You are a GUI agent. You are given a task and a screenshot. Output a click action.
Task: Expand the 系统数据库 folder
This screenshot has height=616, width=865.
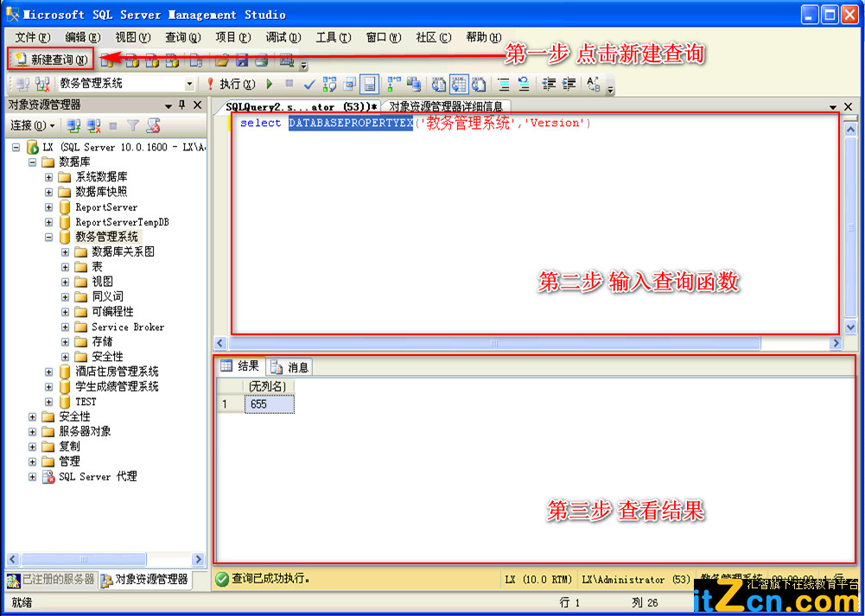48,177
